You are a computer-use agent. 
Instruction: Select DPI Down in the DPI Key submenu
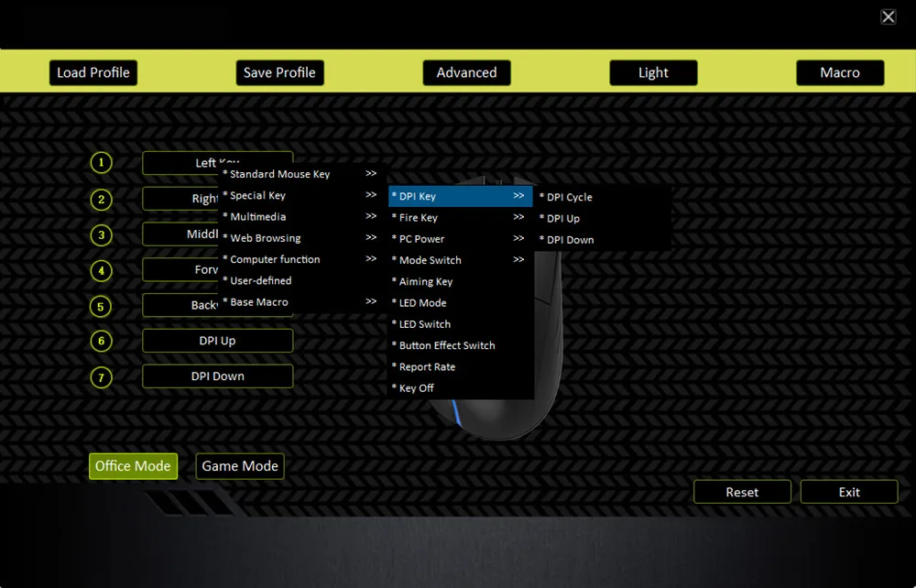[603, 239]
